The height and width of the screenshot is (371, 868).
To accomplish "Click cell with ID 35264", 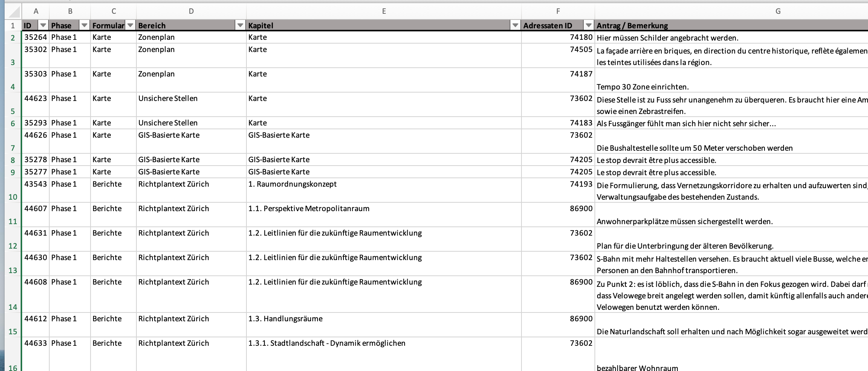I will pos(36,37).
